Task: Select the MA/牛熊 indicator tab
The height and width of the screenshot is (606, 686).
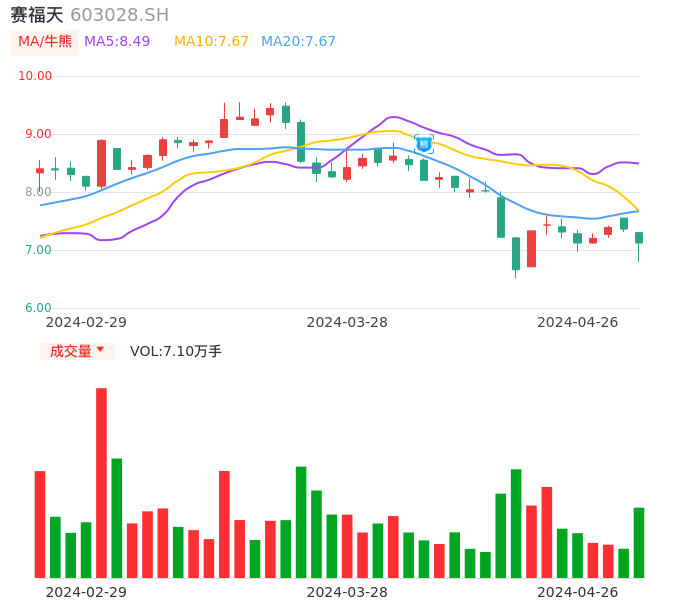Action: point(45,42)
